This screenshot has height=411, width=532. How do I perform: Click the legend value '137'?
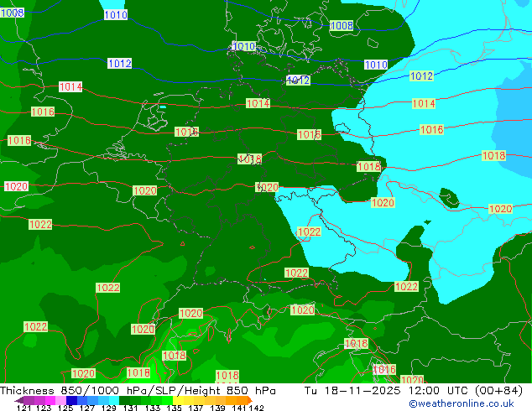coord(196,408)
